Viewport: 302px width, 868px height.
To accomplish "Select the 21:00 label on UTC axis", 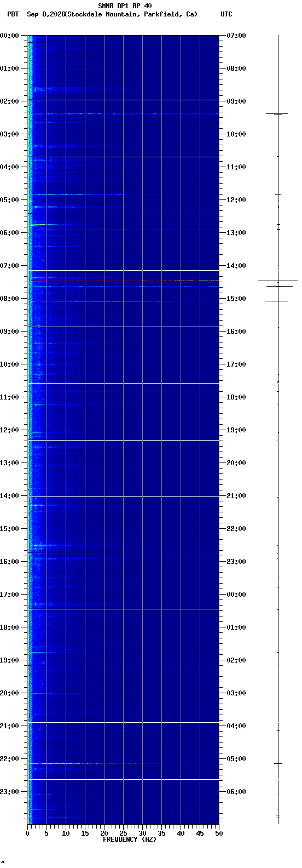I will tap(236, 496).
